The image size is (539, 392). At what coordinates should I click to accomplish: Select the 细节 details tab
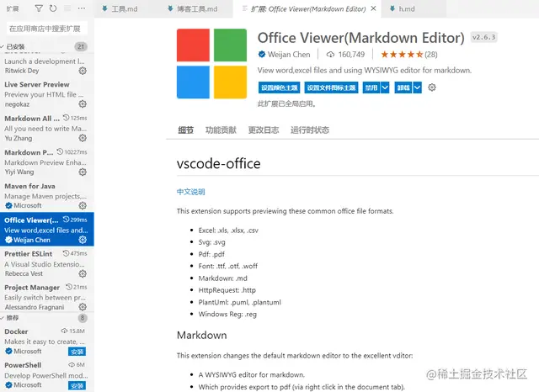[x=185, y=130]
